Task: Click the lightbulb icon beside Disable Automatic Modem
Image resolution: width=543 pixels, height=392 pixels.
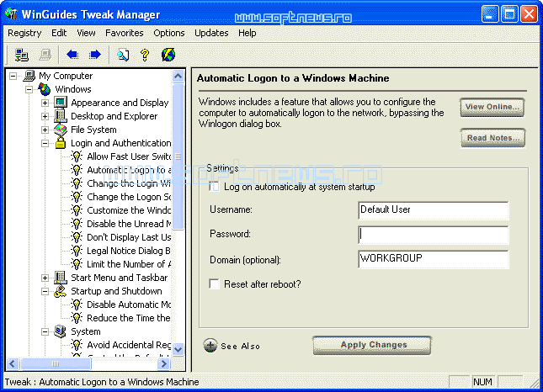Action: tap(77, 305)
